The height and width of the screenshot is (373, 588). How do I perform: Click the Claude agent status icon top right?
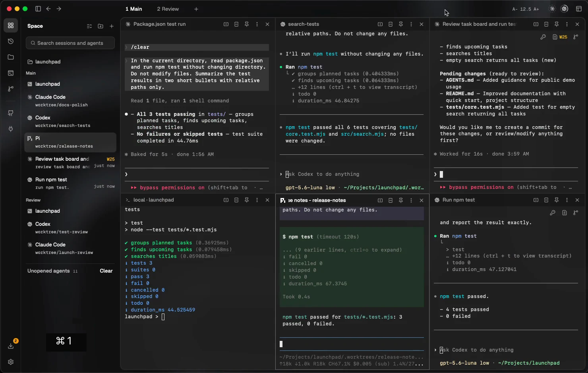pos(552,9)
